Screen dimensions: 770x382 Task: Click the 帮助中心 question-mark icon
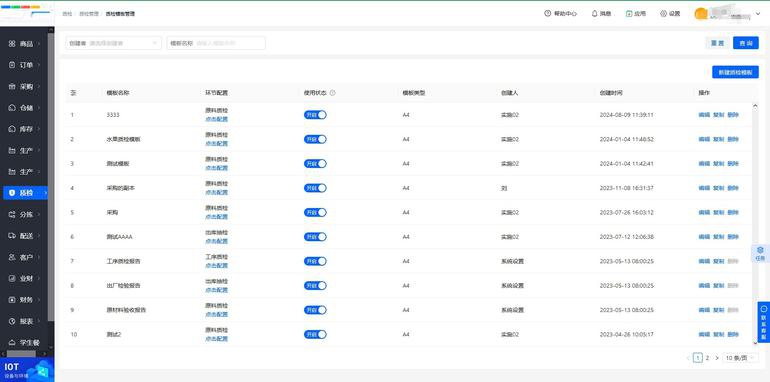548,14
